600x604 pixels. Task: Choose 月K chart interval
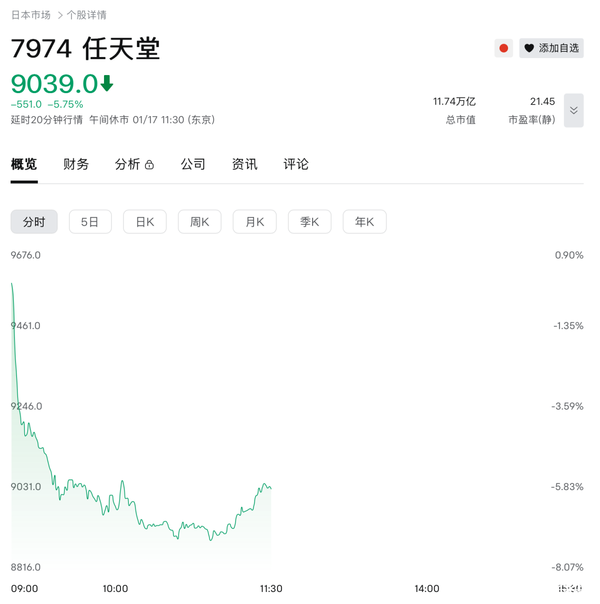254,222
